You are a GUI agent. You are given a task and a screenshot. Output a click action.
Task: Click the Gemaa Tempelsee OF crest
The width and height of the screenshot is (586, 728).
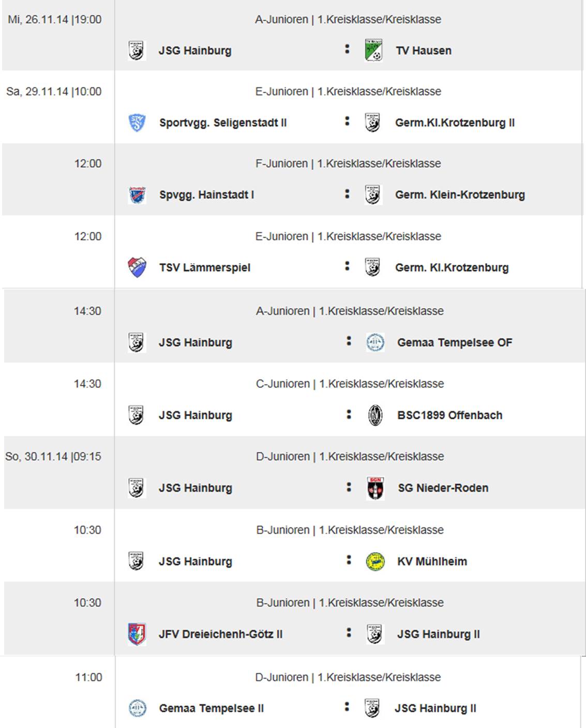tap(375, 342)
